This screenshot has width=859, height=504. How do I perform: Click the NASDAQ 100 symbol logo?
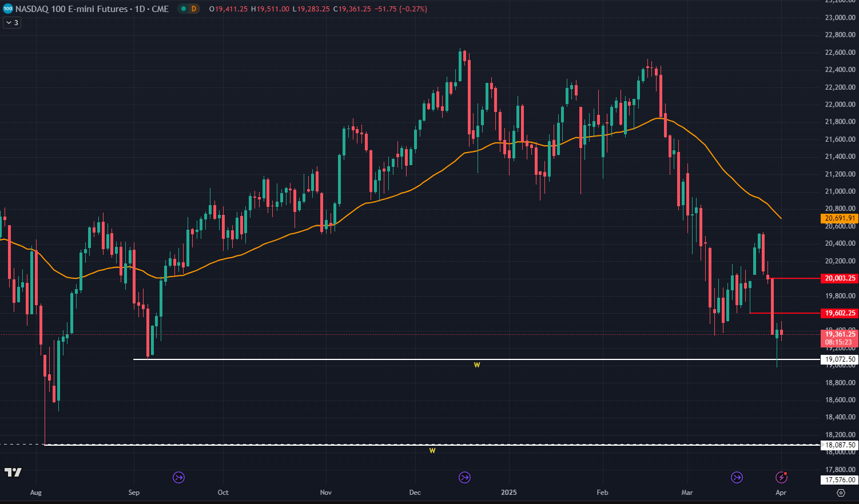pos(7,9)
